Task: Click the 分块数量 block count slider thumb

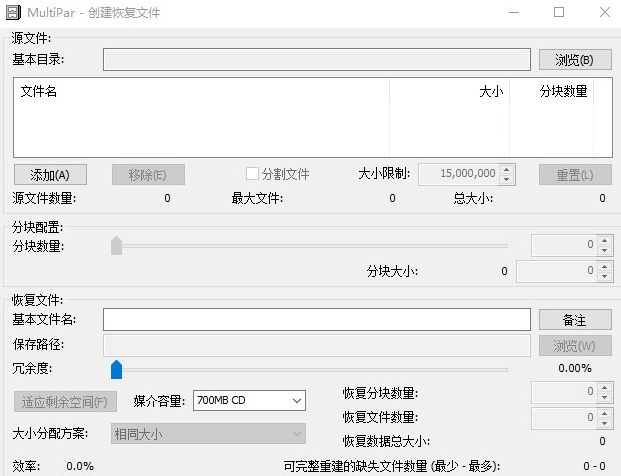Action: (x=116, y=246)
